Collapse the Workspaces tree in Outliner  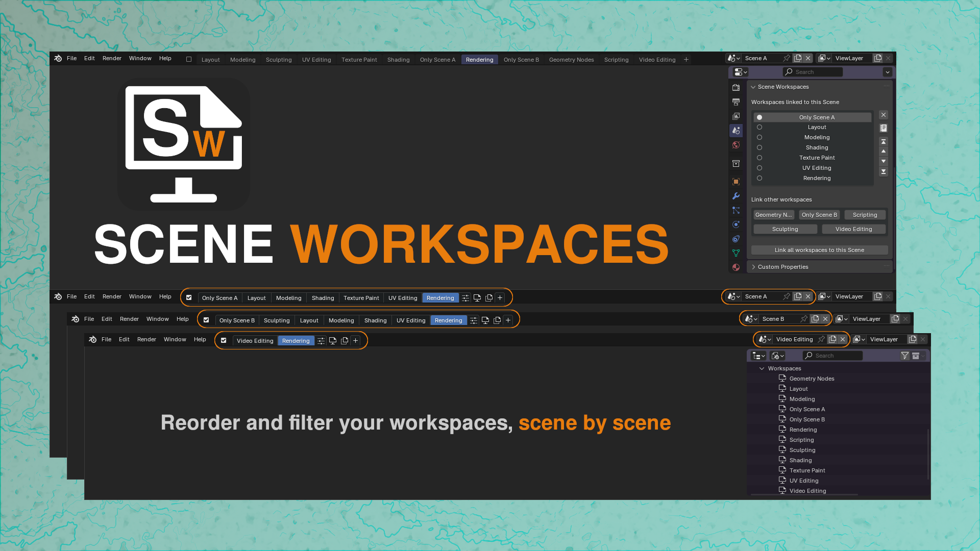pos(762,368)
